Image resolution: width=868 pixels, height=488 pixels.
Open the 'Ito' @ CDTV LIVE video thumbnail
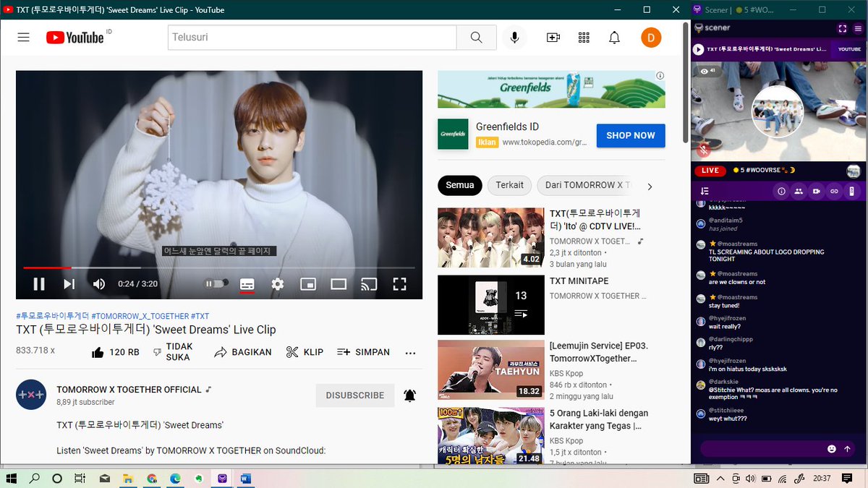click(491, 238)
